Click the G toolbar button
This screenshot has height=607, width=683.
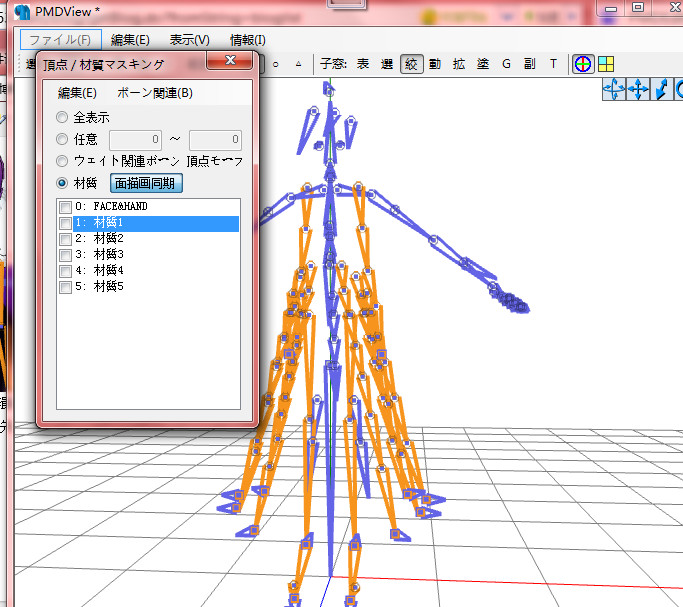tap(506, 64)
